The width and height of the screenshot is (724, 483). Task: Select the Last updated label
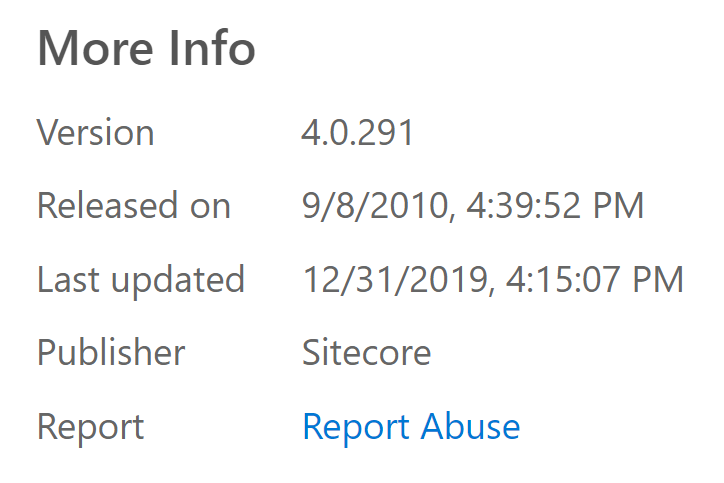pos(141,280)
